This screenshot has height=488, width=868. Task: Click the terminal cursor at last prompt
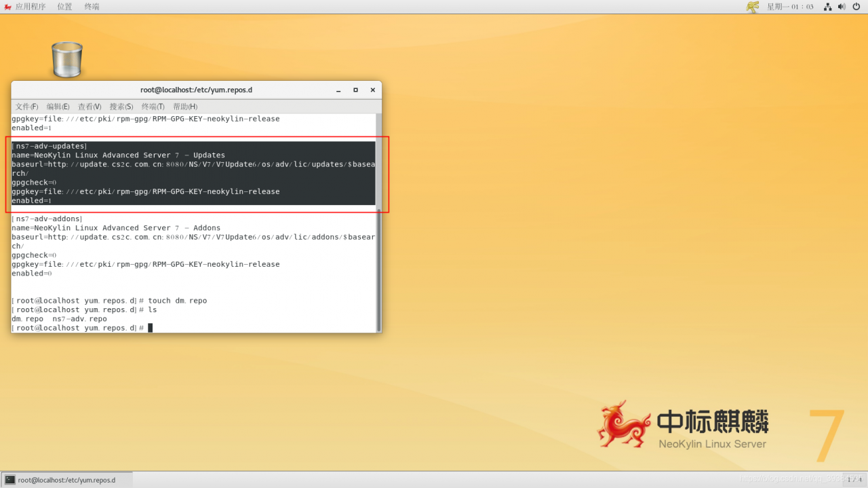(151, 328)
